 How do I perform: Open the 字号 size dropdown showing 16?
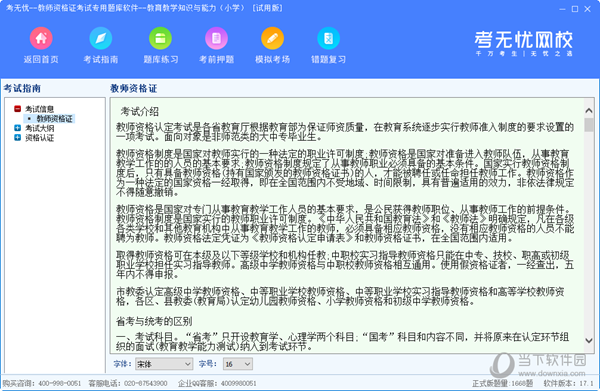pos(238,364)
